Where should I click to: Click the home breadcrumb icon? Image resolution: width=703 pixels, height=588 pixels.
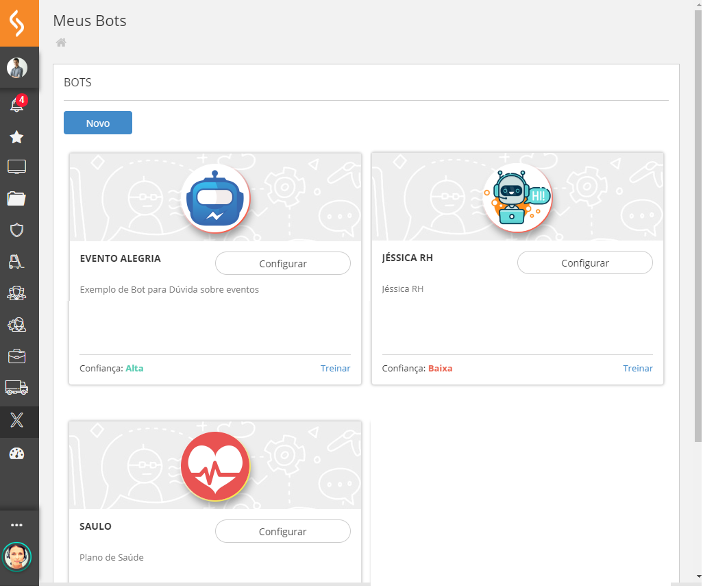click(61, 42)
